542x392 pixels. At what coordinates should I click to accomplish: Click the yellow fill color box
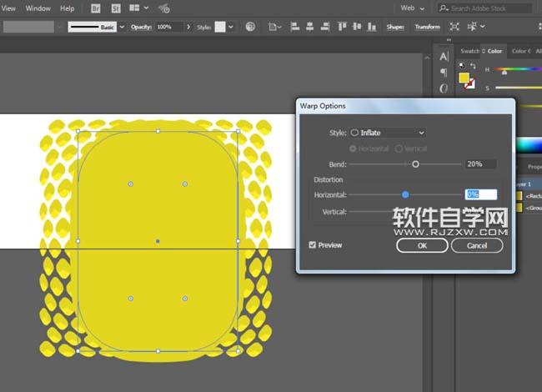pos(464,78)
